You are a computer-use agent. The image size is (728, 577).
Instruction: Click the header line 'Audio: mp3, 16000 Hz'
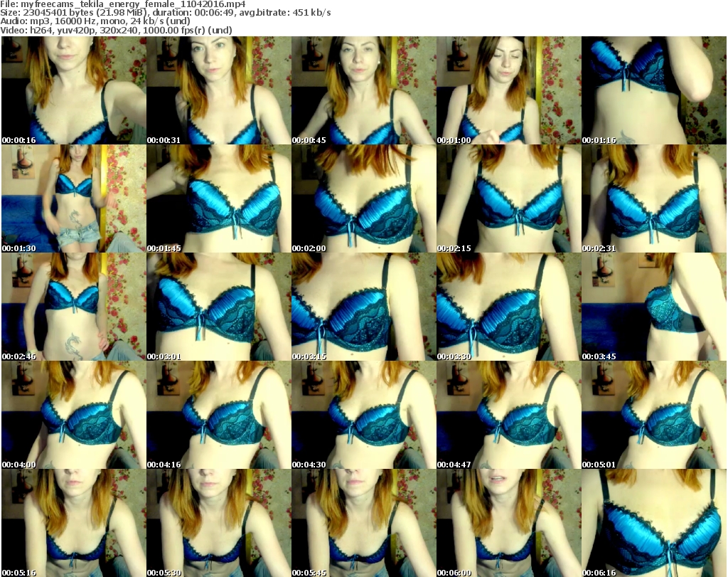point(95,21)
